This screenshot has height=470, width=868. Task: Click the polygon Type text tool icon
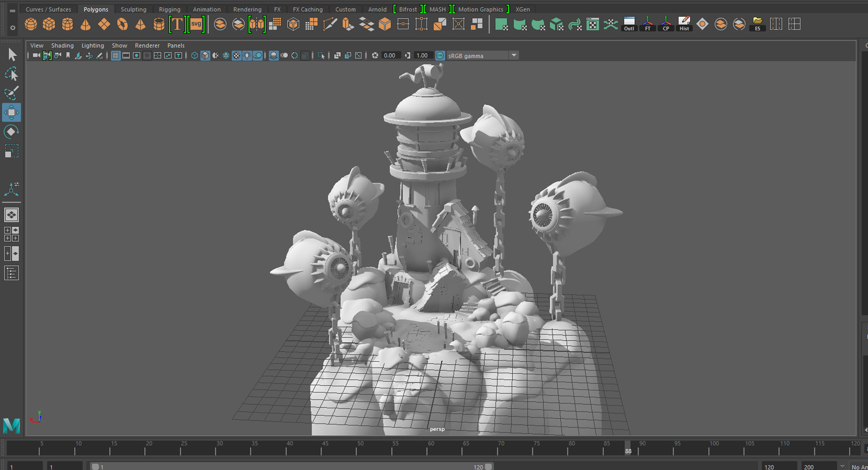point(177,24)
